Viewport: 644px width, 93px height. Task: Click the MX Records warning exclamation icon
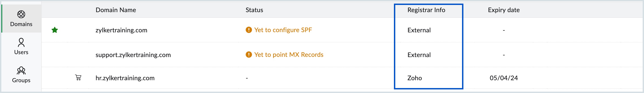pos(249,55)
